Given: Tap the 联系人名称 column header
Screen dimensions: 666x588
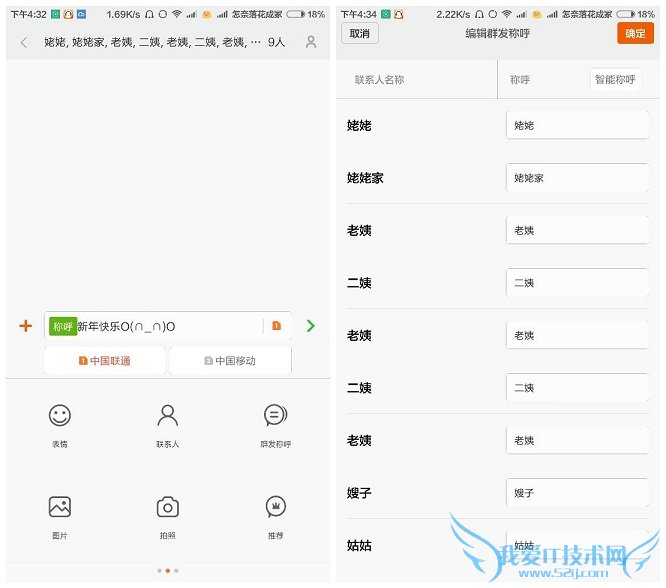Looking at the screenshot, I should [x=379, y=79].
